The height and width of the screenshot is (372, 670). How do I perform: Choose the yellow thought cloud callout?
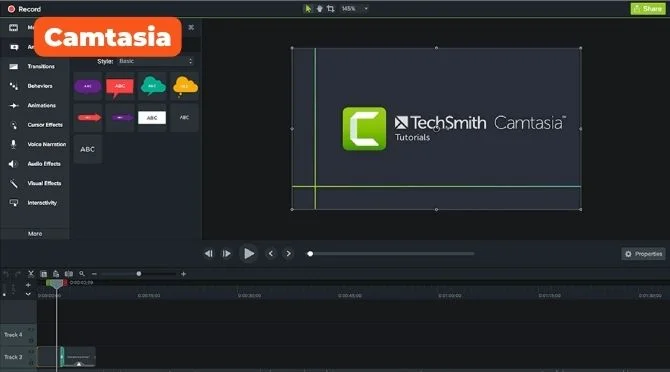tap(185, 86)
